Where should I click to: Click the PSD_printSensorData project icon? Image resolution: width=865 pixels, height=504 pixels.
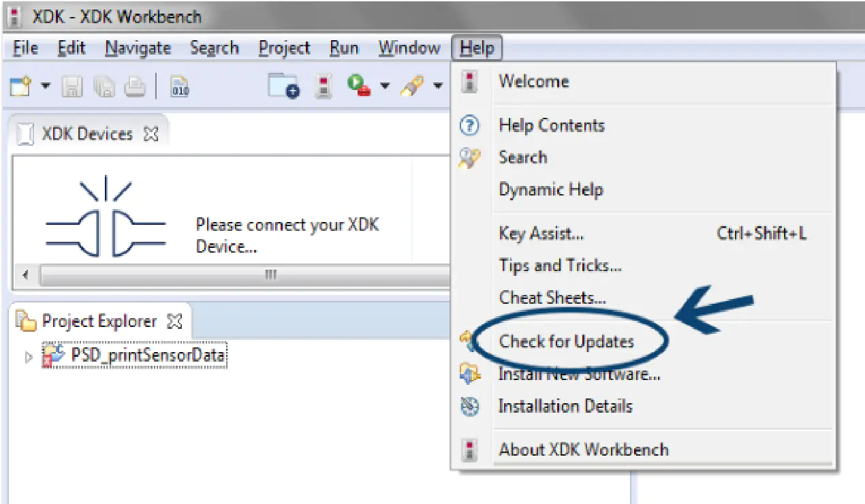pos(54,356)
